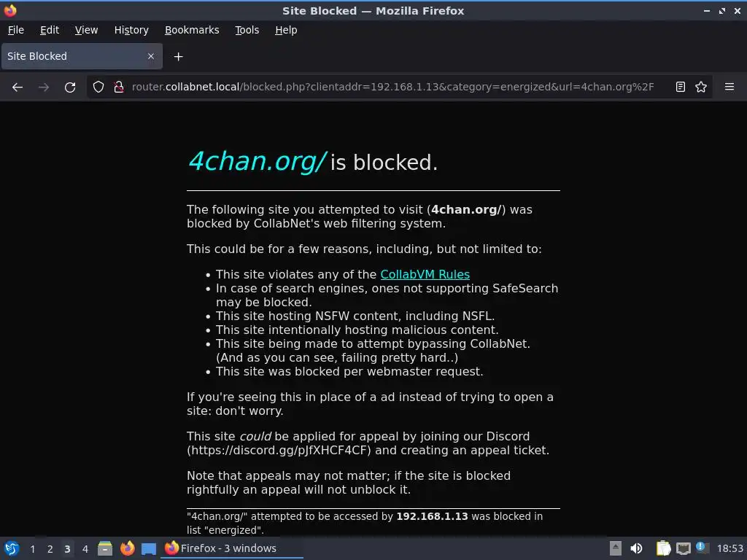Viewport: 747px width, 560px height.
Task: Open the View menu
Action: pyautogui.click(x=86, y=30)
